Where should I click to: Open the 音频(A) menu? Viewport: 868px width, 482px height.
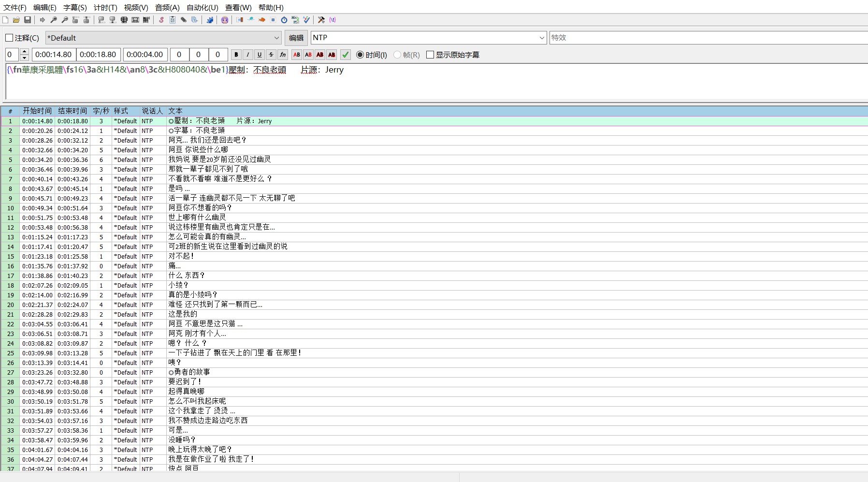167,7
